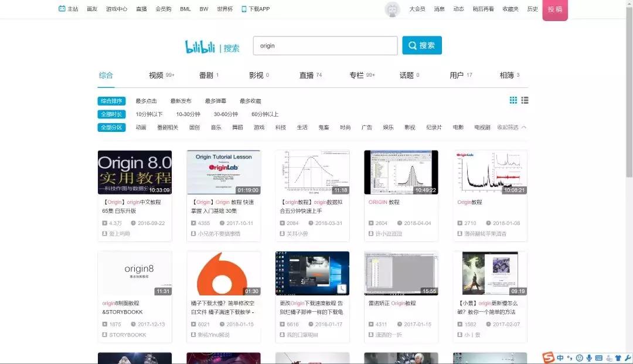
Task: Open the Origin 8.0 实用教程 video thumbnail
Action: 135,171
